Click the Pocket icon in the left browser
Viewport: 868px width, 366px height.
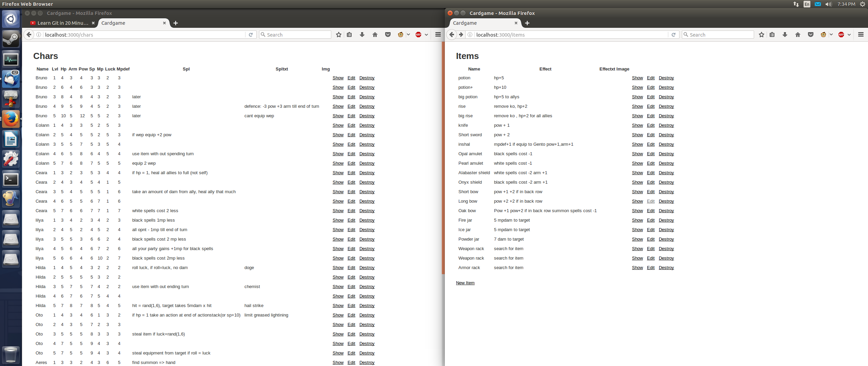(x=388, y=35)
